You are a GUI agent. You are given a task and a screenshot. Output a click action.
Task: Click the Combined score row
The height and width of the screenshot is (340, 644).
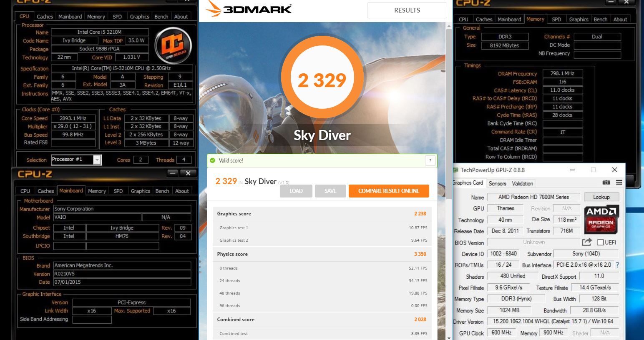322,319
